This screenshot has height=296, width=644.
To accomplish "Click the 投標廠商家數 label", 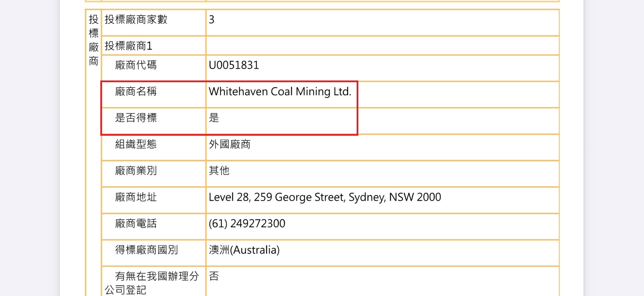I will pos(136,19).
